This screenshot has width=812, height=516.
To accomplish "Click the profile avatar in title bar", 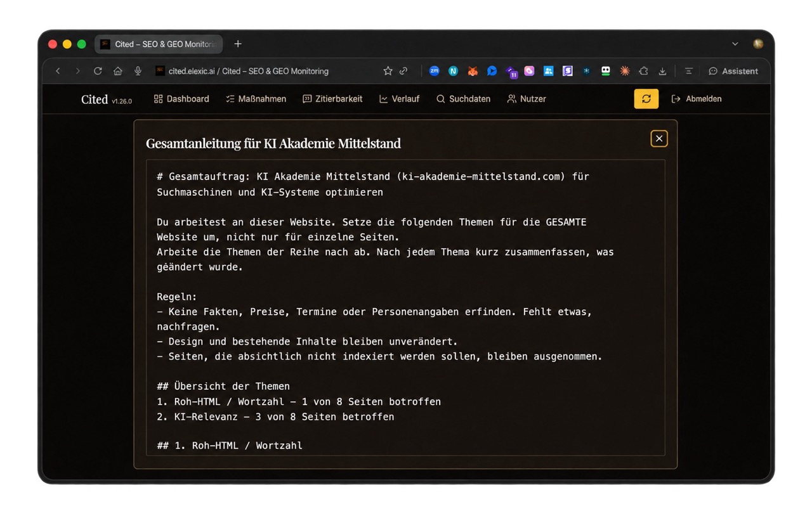I will pos(758,44).
